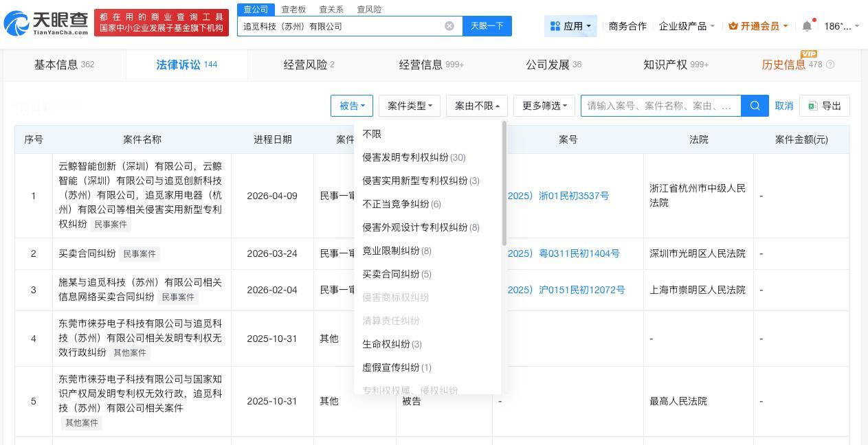
Task: Click 商务合作 link
Action: (x=627, y=26)
